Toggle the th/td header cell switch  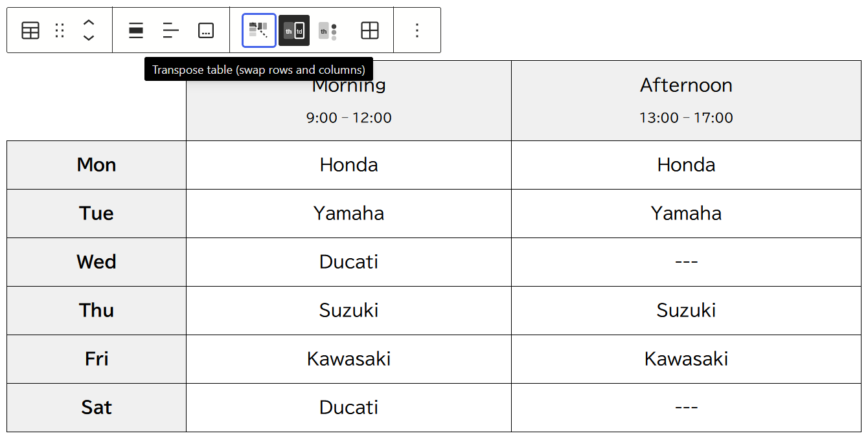tap(294, 30)
